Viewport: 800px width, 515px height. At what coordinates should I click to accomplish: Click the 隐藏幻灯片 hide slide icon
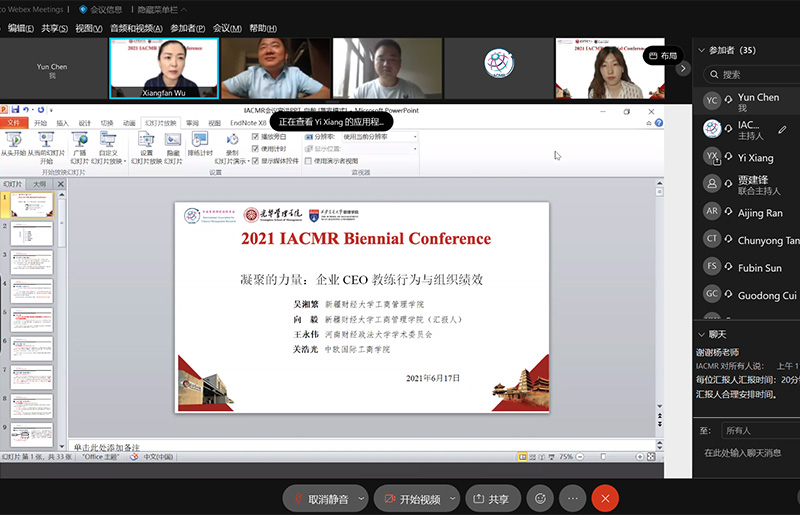tap(172, 142)
